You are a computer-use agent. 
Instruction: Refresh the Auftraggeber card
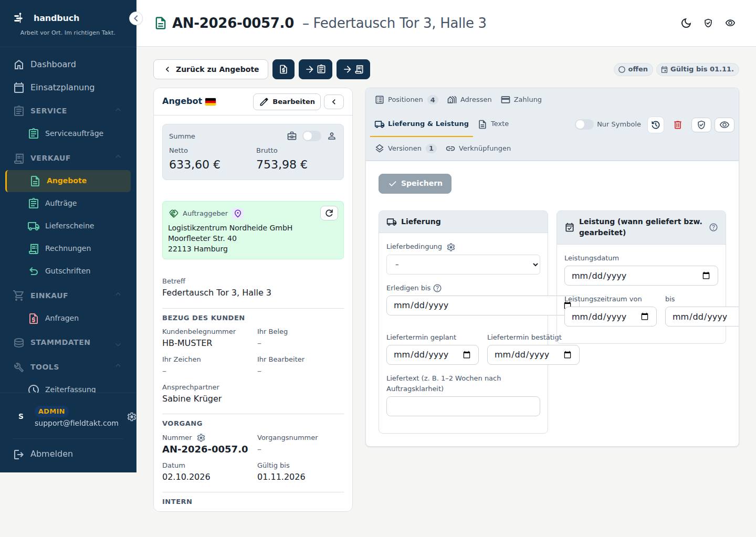pos(329,213)
